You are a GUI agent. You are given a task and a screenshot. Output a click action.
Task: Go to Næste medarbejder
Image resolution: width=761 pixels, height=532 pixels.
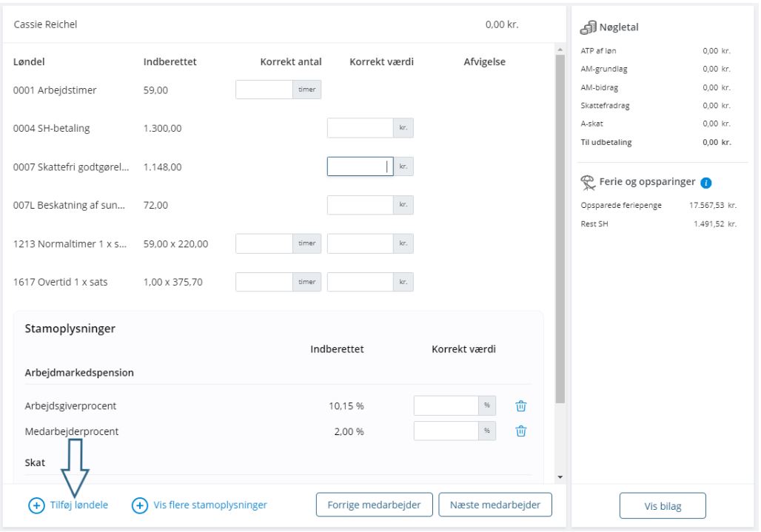coord(495,505)
